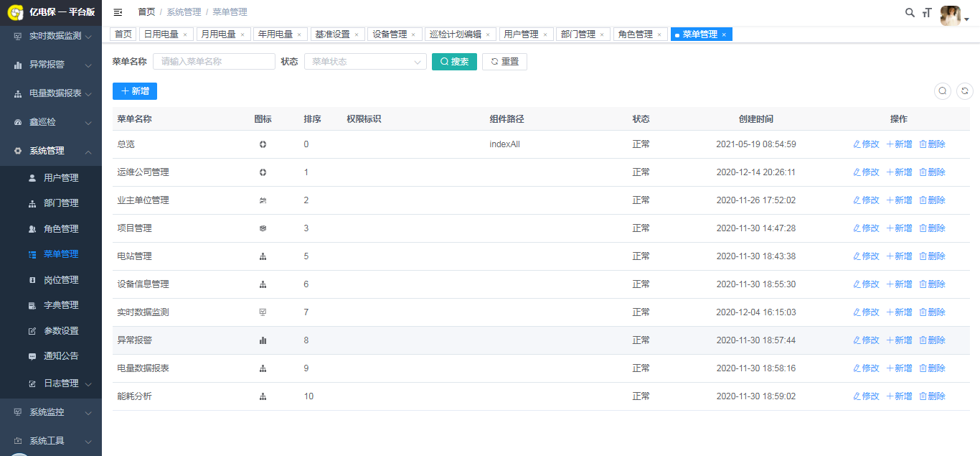Viewport: 980px width, 456px height.
Task: Click the blue 新增 button
Action: click(135, 91)
